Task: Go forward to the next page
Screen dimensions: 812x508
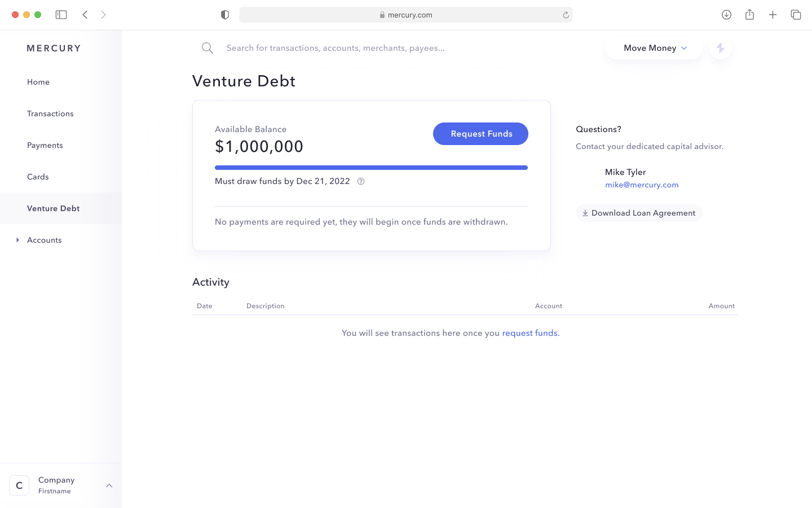Action: (x=103, y=15)
